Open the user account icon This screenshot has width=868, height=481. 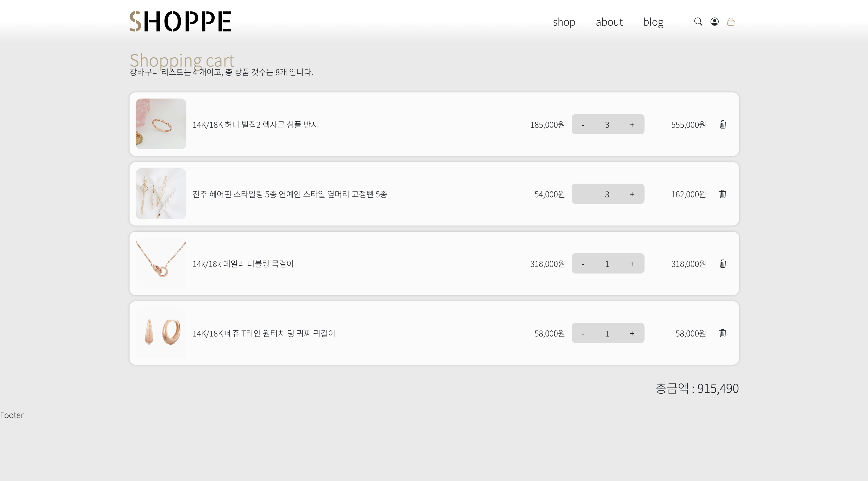click(x=714, y=22)
